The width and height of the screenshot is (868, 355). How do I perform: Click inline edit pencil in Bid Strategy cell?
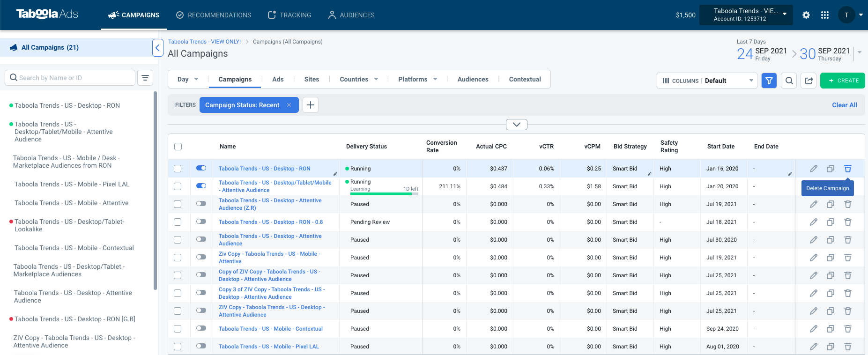650,174
